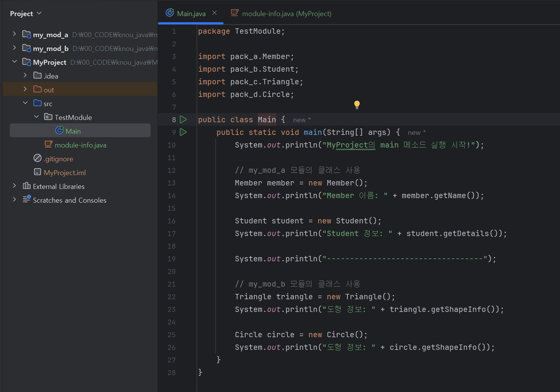The height and width of the screenshot is (392, 560).
Task: Select the TestModule package in the tree
Action: coord(73,117)
